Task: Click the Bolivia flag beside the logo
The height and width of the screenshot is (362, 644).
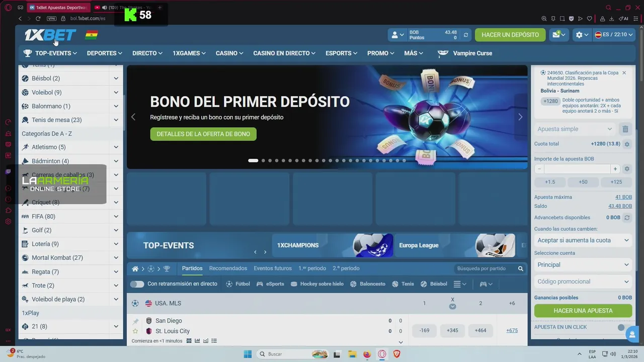Action: [92, 35]
